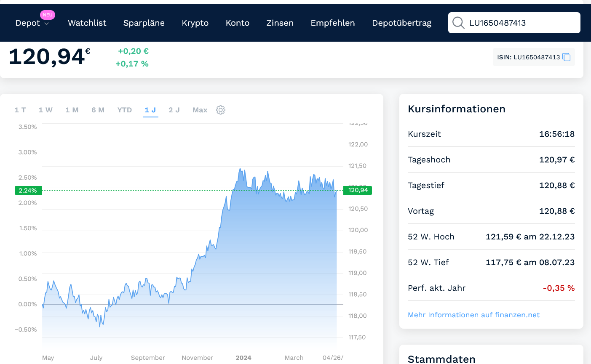Show the 1 M chart period
The height and width of the screenshot is (364, 591).
[72, 110]
